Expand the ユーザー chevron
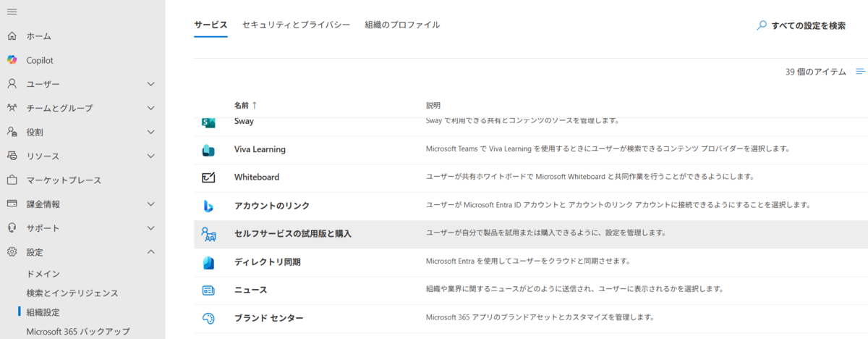This screenshot has height=339, width=868. tap(150, 84)
